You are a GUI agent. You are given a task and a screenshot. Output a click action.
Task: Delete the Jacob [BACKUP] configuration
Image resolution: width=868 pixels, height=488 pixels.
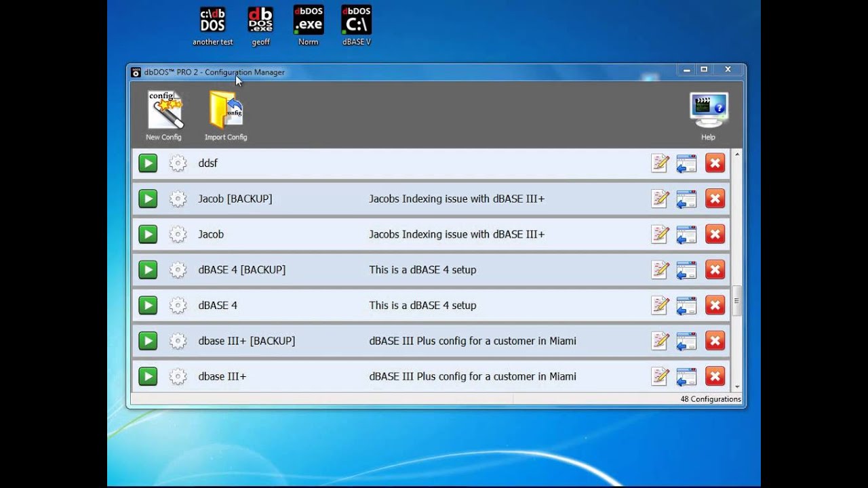715,199
